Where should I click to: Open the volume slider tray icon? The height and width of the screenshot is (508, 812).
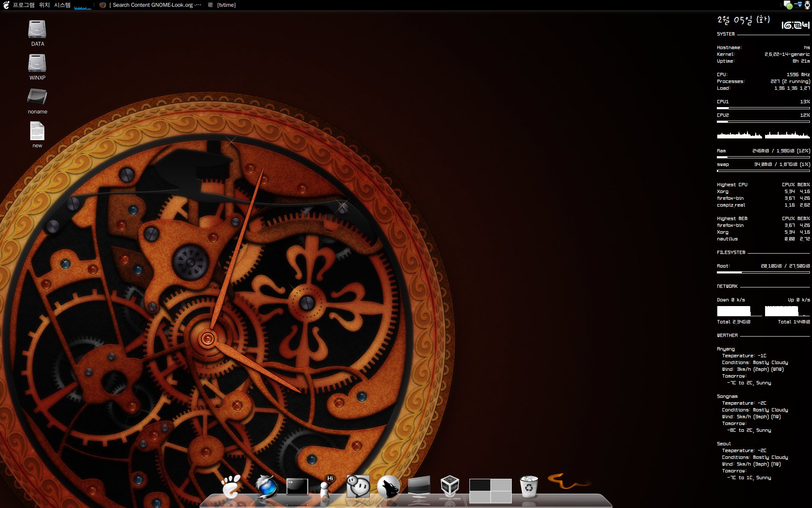click(798, 5)
